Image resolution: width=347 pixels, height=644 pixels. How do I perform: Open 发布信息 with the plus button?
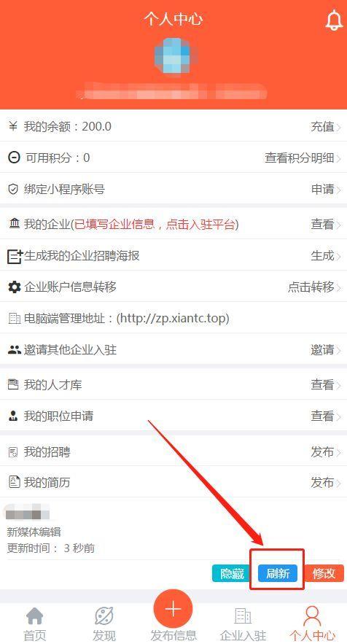coord(173,609)
